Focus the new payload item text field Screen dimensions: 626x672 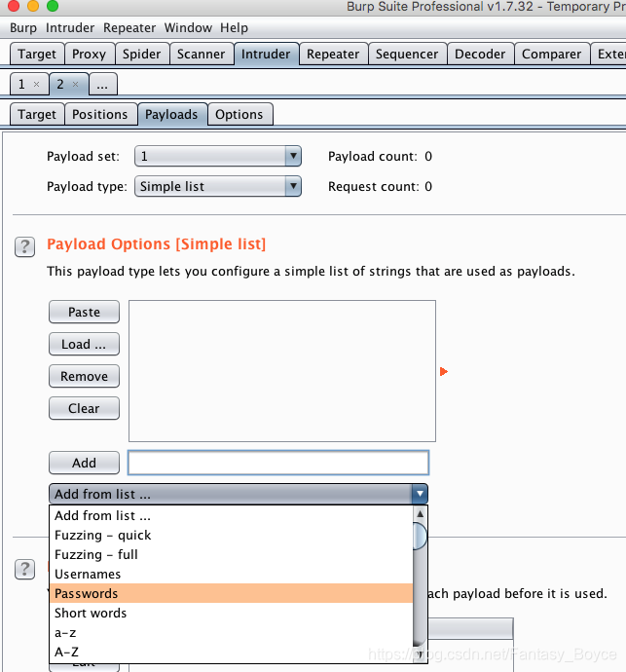click(278, 463)
